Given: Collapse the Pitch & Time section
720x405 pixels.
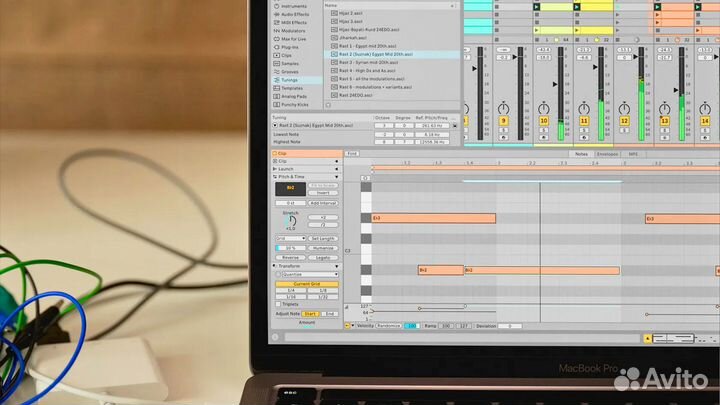Looking at the screenshot, I should click(x=337, y=177).
